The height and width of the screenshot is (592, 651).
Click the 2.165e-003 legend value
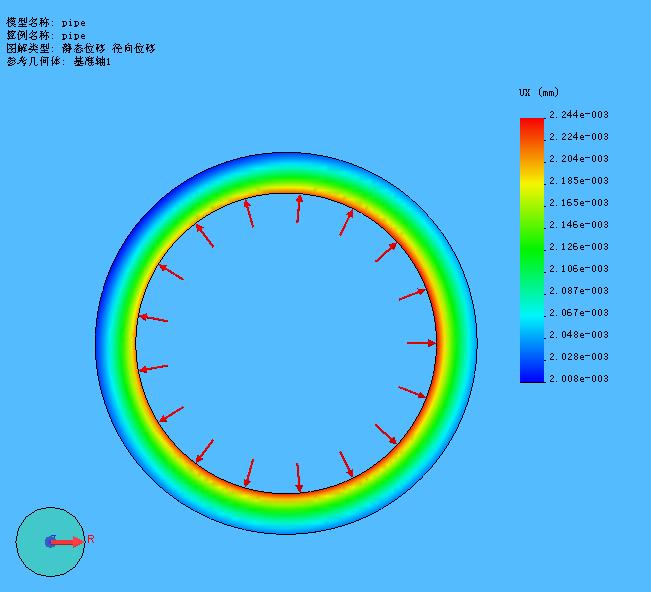(x=579, y=203)
